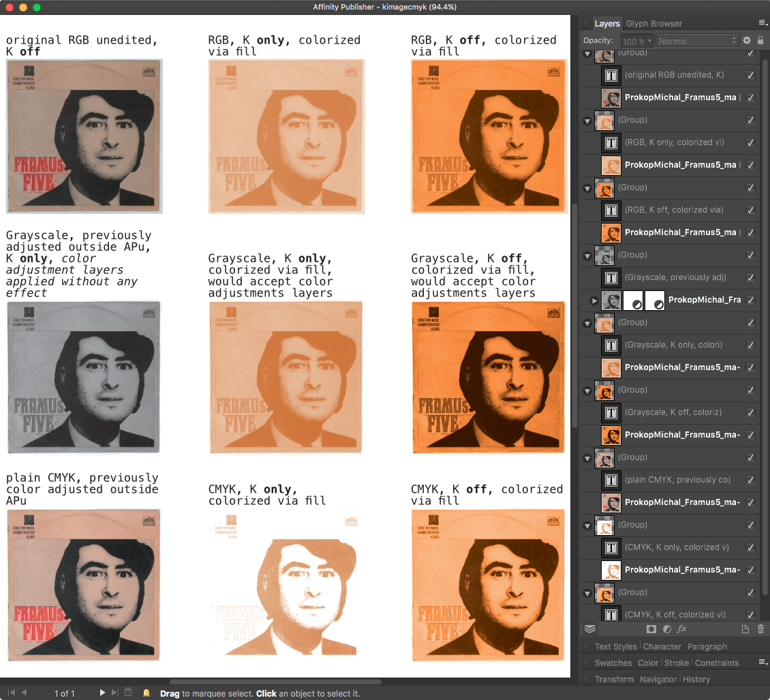Hide the '(Grayscale, previously adj)' text layer
The width and height of the screenshot is (770, 700).
tap(750, 277)
